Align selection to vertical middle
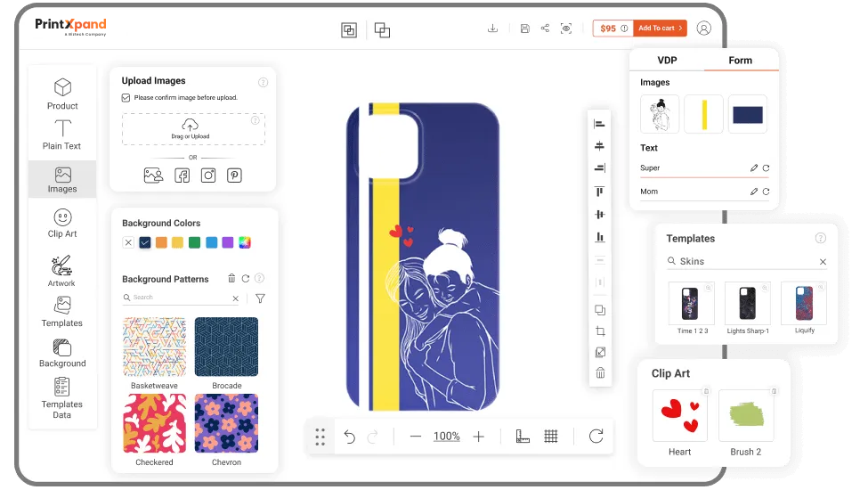This screenshot has width=868, height=490. coord(599,215)
